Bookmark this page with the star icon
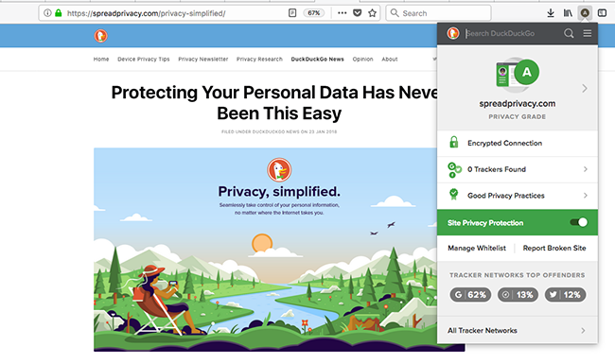615x364 pixels. point(372,13)
